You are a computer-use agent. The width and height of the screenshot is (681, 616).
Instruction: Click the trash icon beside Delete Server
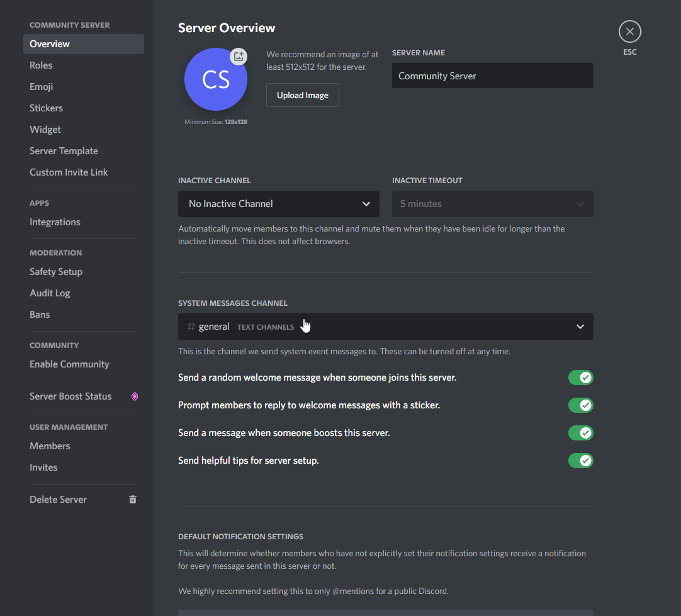point(133,500)
